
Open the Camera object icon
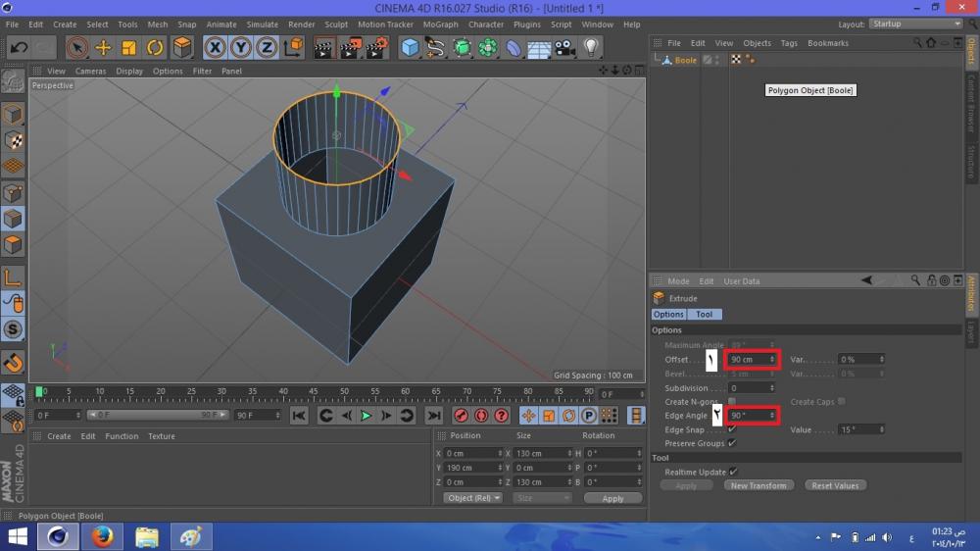[x=564, y=47]
